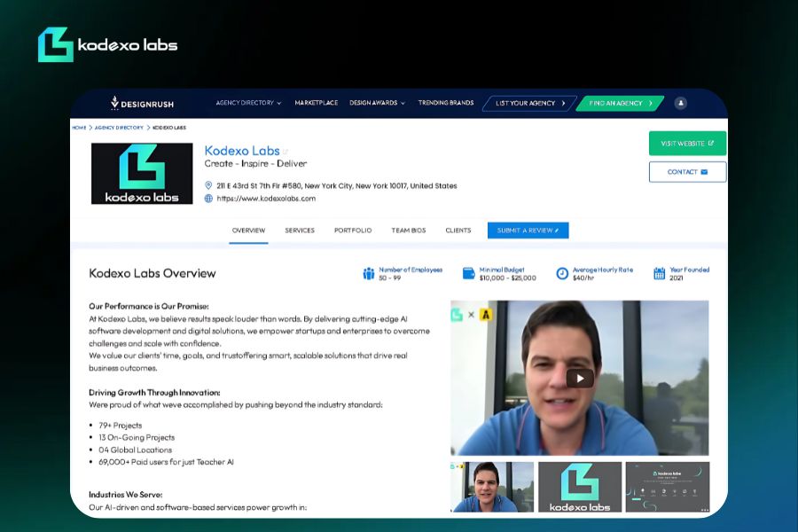Click the Contact button
The width and height of the screenshot is (798, 532).
click(687, 172)
